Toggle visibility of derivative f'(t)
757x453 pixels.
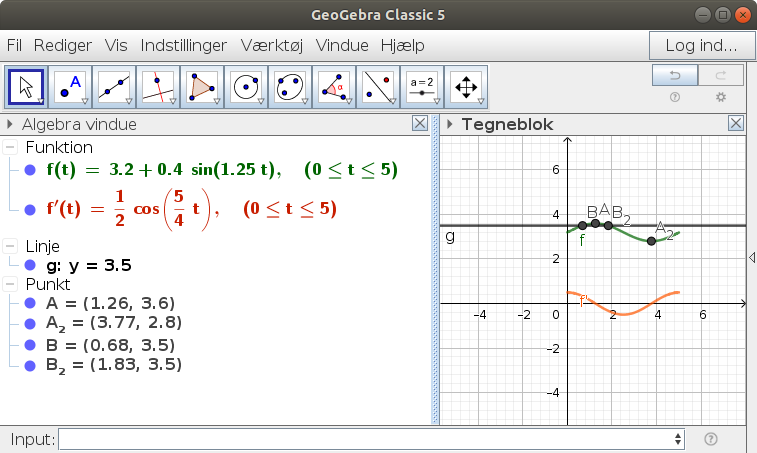(x=30, y=210)
